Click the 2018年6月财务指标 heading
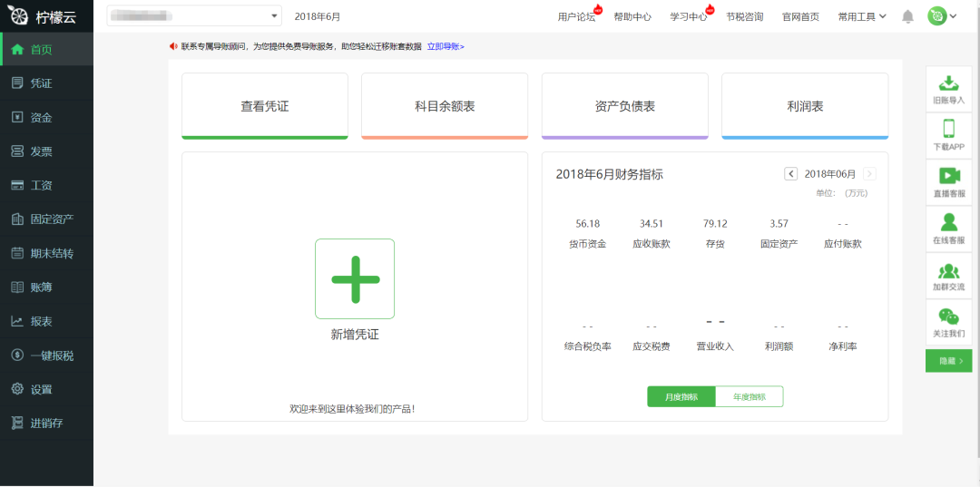Screen dimensions: 980x487 (610, 175)
